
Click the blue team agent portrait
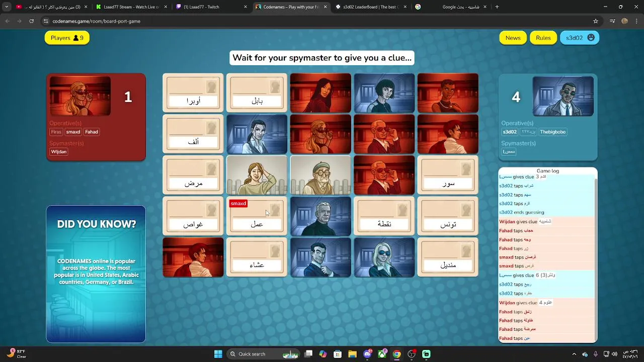click(x=563, y=96)
